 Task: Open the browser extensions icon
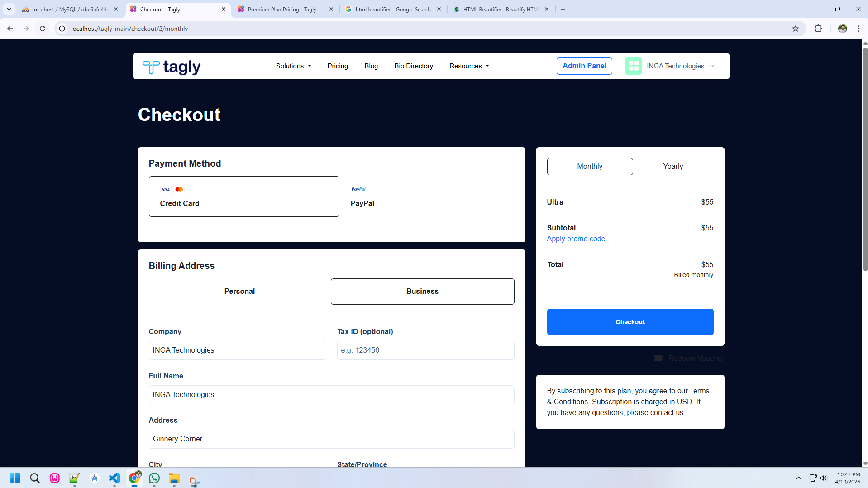pyautogui.click(x=819, y=28)
